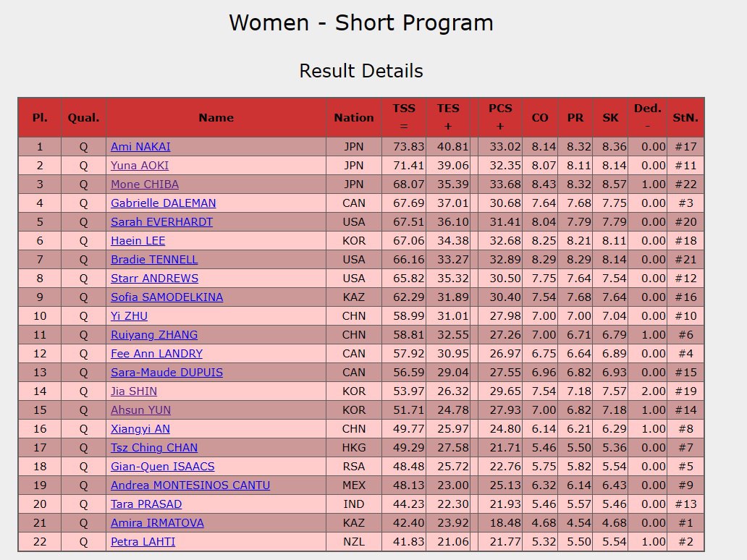Screen dimensions: 747x560
Task: Open Mone CHIBA's result details
Action: [x=145, y=184]
